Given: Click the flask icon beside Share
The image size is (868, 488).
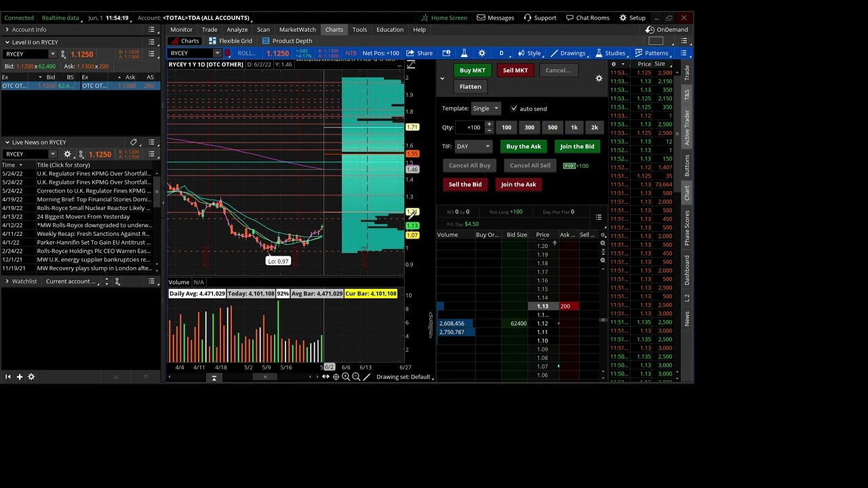Looking at the screenshot, I should tap(464, 53).
